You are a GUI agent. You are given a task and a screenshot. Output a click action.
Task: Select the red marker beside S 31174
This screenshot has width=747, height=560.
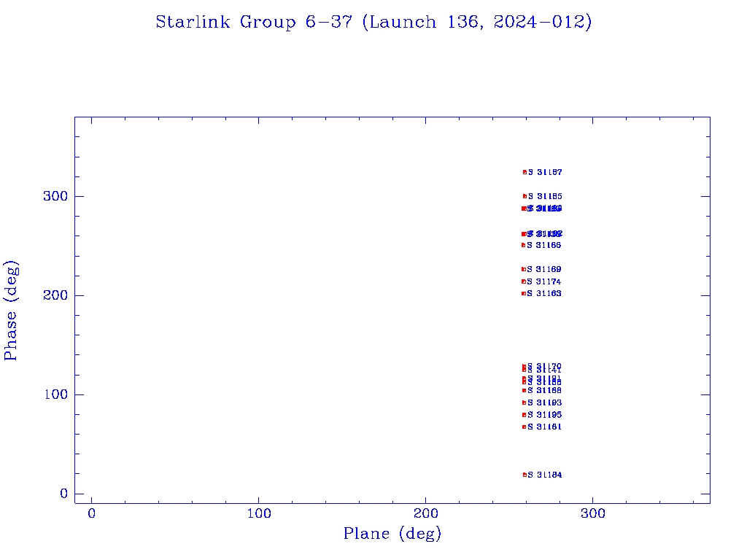pos(524,281)
